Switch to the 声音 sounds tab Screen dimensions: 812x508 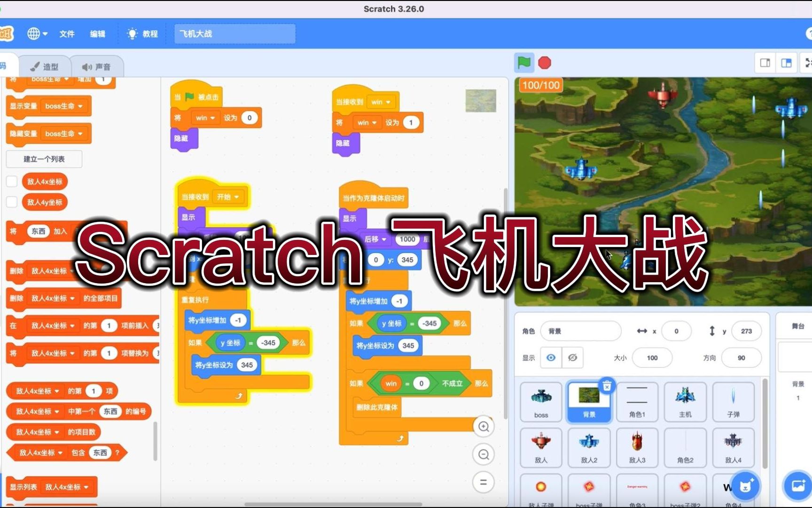97,66
